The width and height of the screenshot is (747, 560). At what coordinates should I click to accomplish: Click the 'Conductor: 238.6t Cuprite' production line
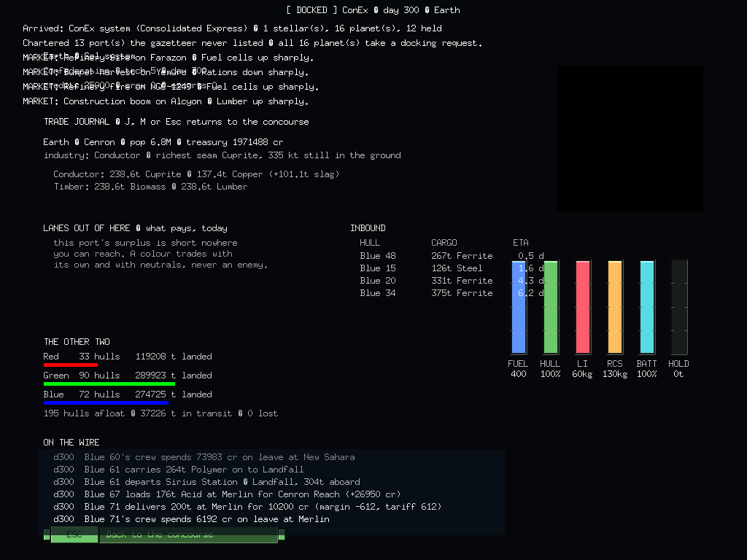196,174
